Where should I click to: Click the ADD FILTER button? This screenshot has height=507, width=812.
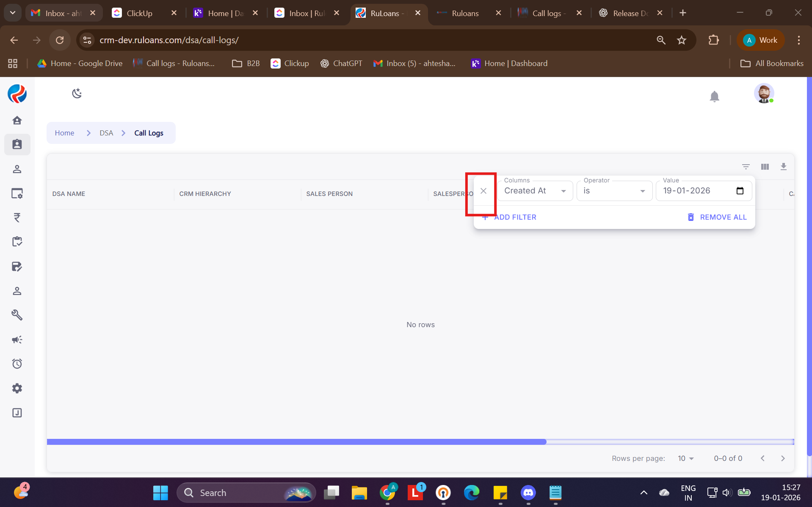point(509,217)
